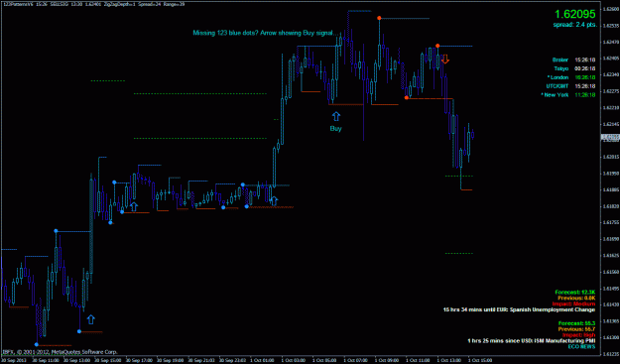The height and width of the screenshot is (364, 620).
Task: Click the UTC/GMT clock label
Action: click(558, 86)
